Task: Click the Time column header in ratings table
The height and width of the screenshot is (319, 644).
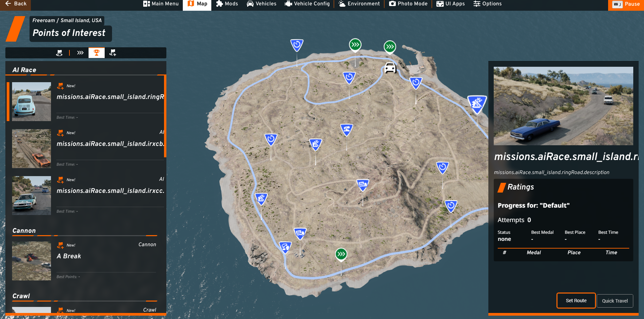Action: (611, 253)
